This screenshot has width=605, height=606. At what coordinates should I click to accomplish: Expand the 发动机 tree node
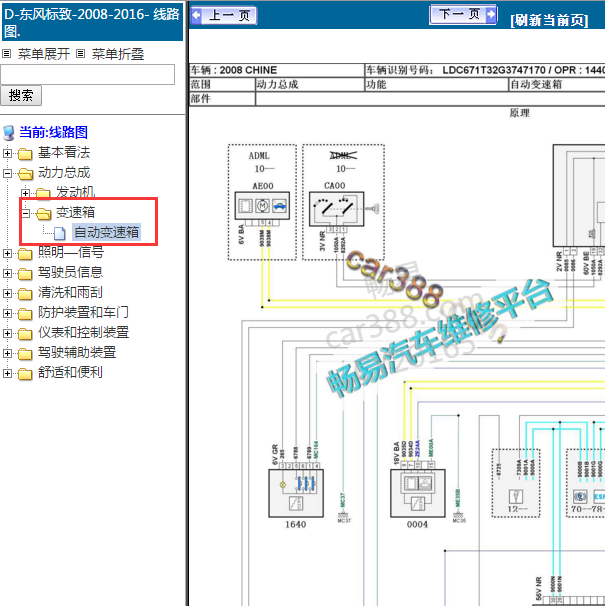(26, 193)
